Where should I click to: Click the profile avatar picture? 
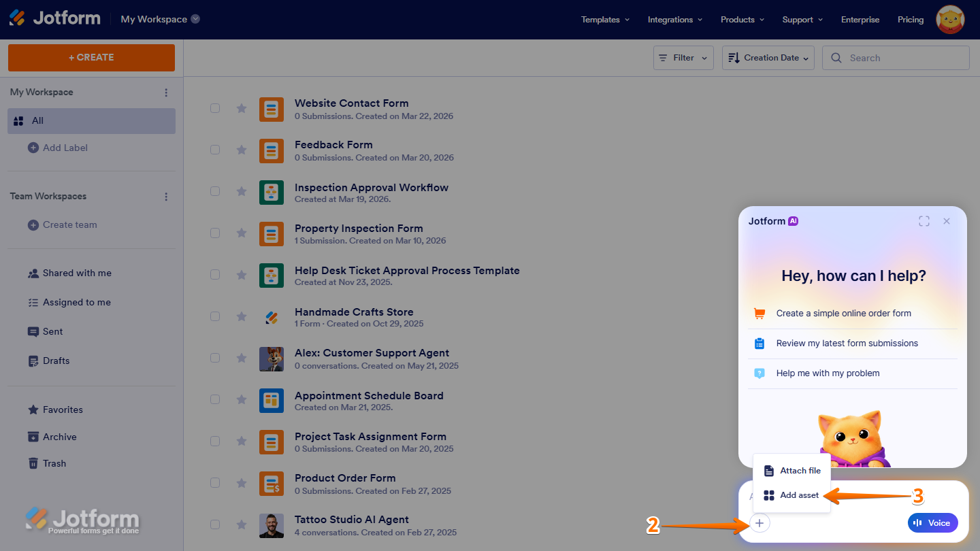[x=949, y=19]
